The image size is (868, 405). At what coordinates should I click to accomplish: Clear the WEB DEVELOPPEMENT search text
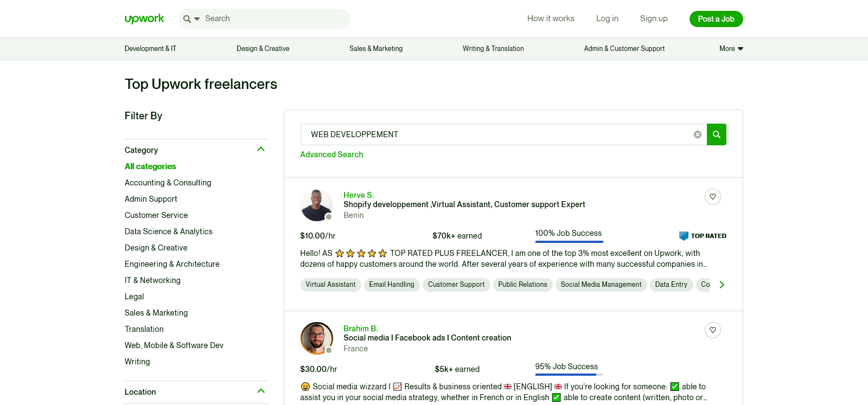[x=698, y=134]
